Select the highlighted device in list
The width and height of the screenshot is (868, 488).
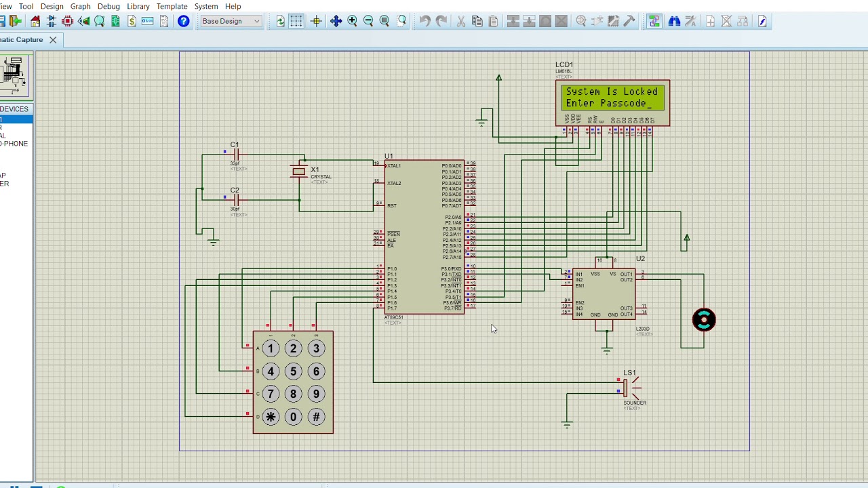pos(16,120)
